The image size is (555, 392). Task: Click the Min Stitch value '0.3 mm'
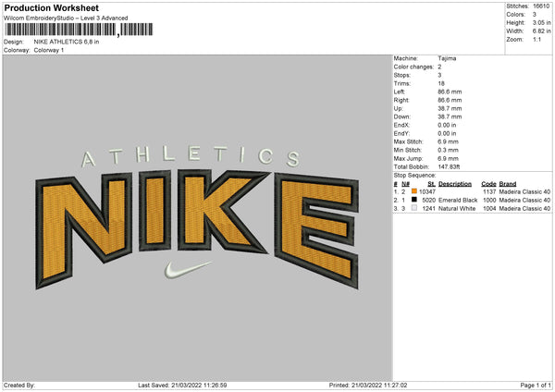click(x=448, y=151)
